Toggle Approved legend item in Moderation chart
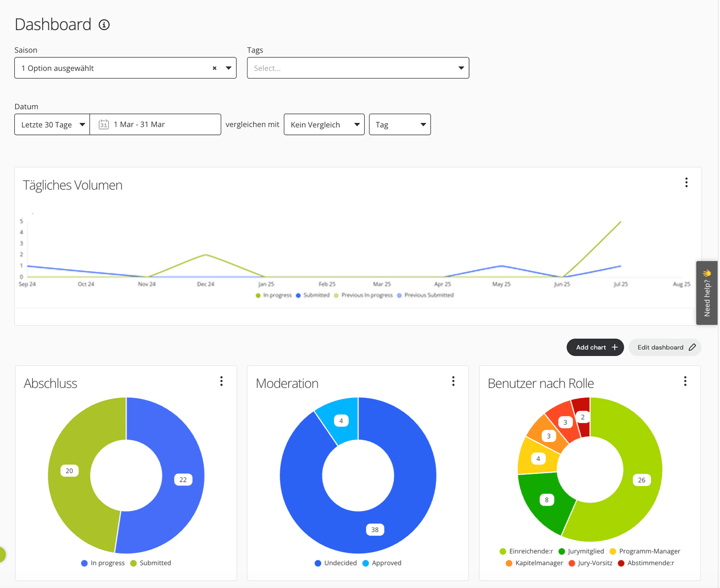 [382, 563]
